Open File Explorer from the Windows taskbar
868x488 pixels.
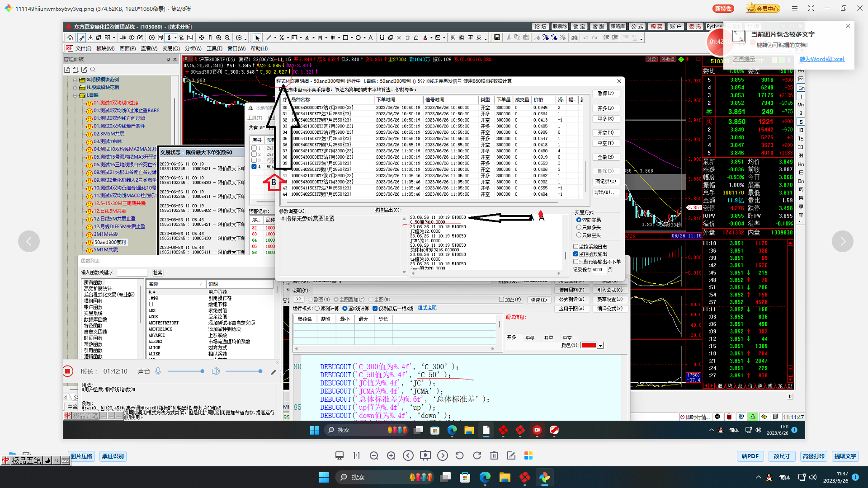point(505,477)
